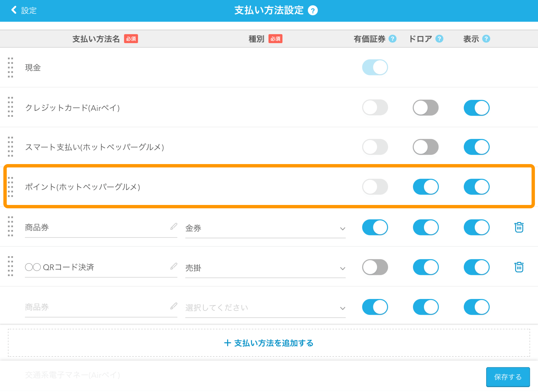538x392 pixels.
Task: Grab drag handle of QRコード決済 row
Action: coord(10,267)
